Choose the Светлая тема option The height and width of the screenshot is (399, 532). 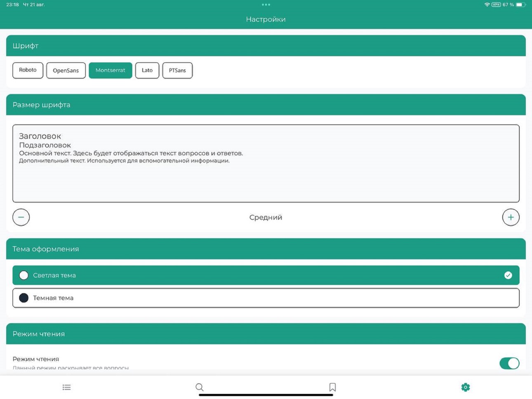[266, 275]
